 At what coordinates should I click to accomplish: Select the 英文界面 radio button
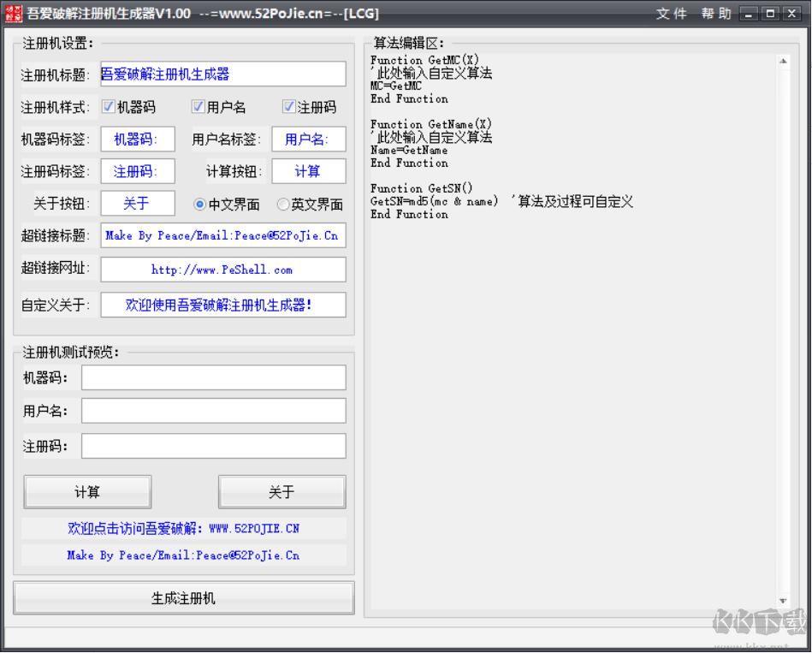pos(282,205)
